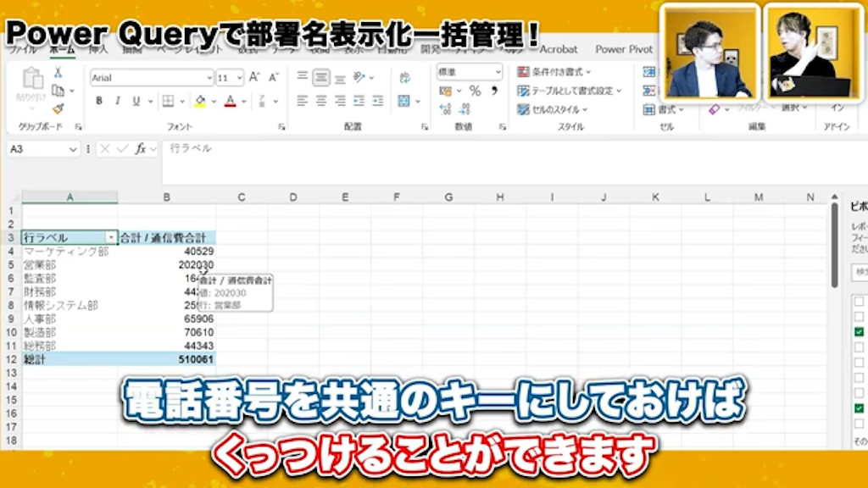
Task: Click the underline icon in the ribbon
Action: click(135, 100)
